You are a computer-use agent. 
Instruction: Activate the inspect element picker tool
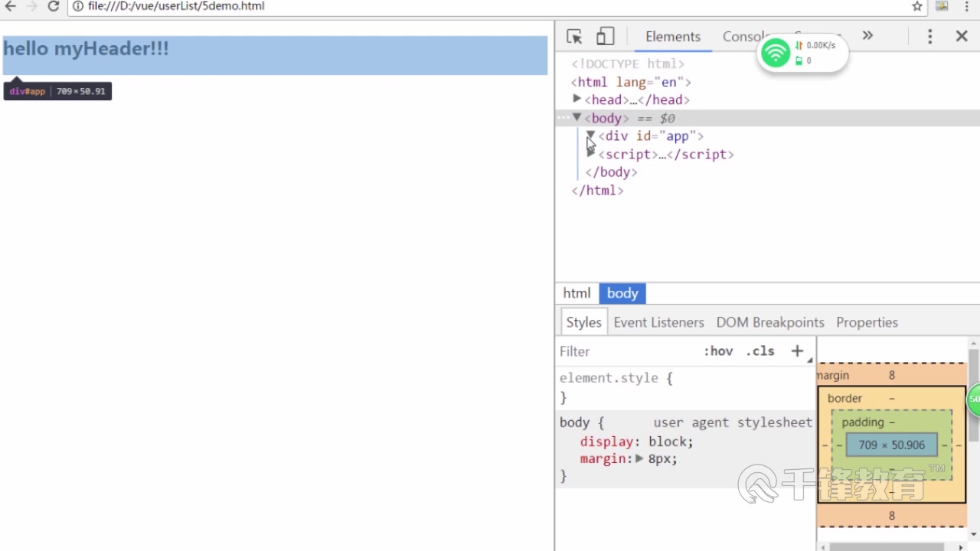[574, 36]
